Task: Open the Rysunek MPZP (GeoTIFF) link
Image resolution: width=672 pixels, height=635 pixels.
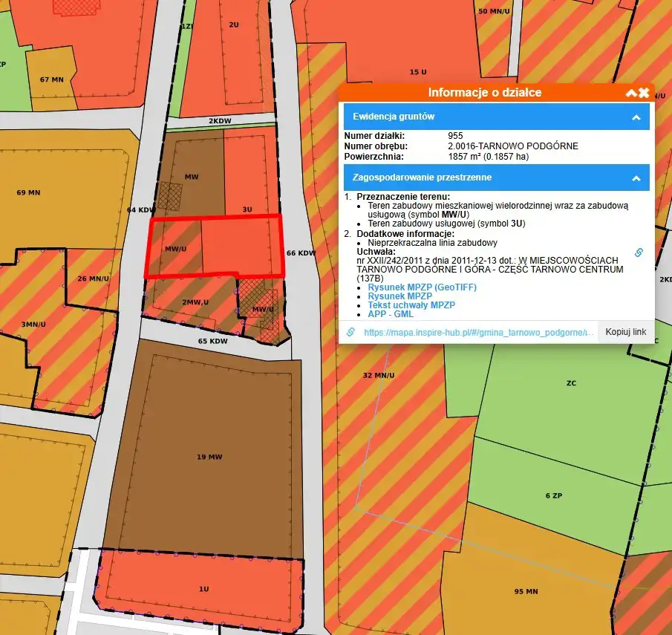Action: 422,287
